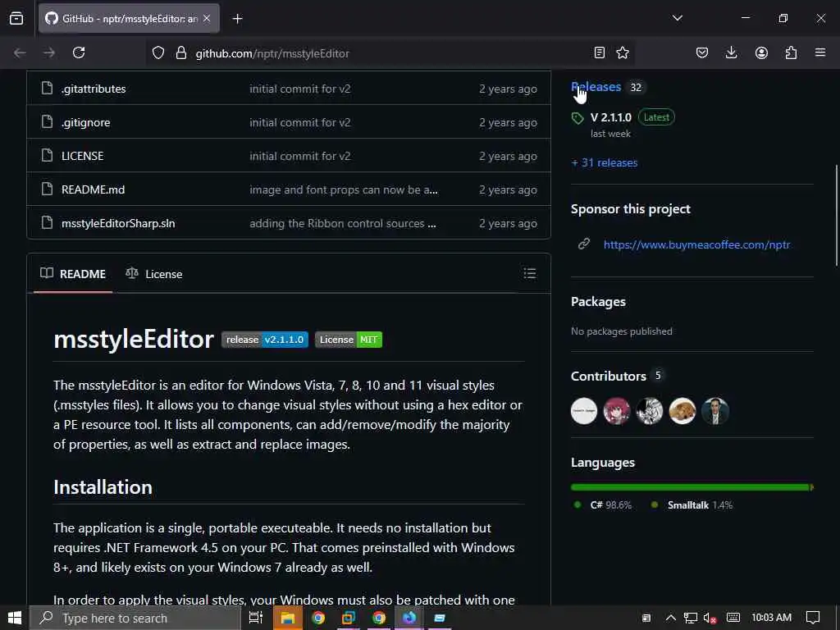Switch to the License tab
Image resolution: width=840 pixels, height=630 pixels.
point(153,274)
